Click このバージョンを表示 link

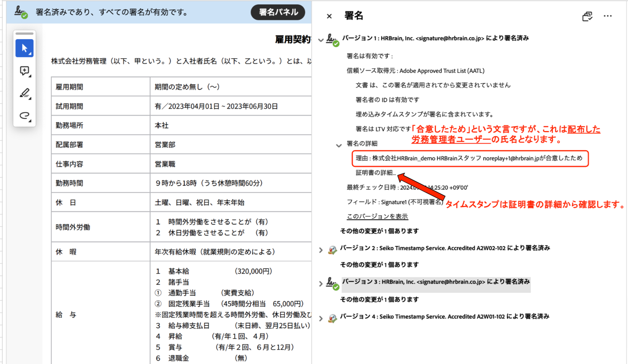click(377, 216)
